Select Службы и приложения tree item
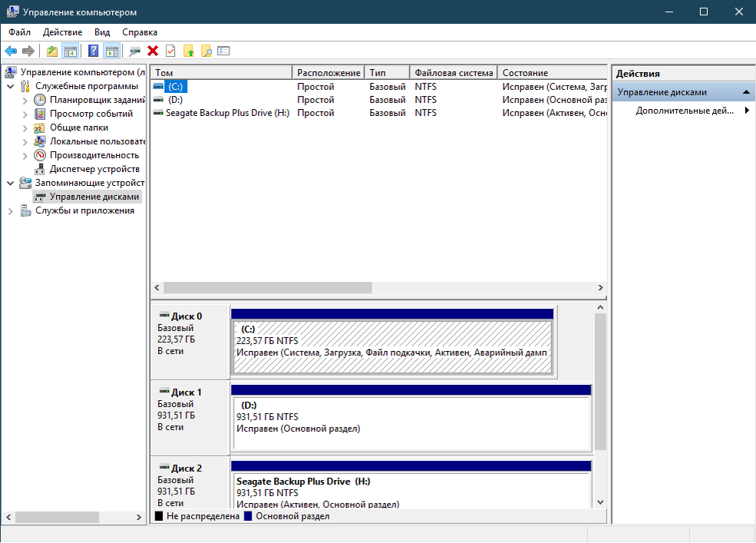 click(85, 210)
